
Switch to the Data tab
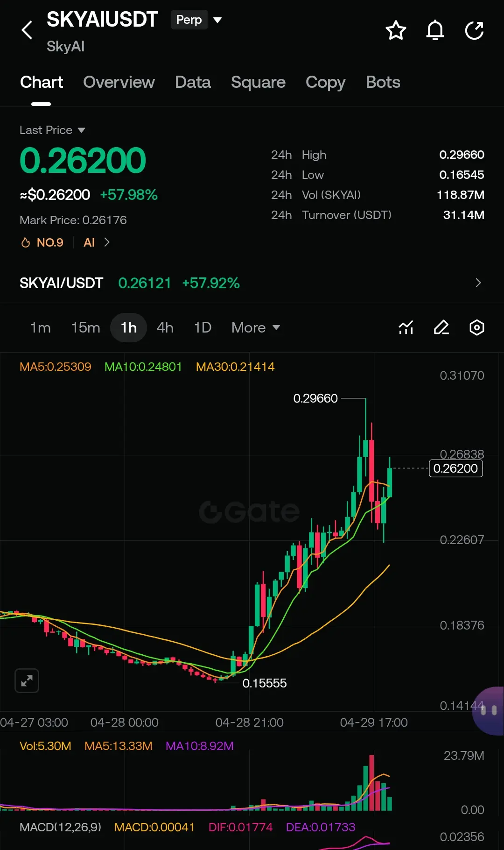[x=193, y=82]
